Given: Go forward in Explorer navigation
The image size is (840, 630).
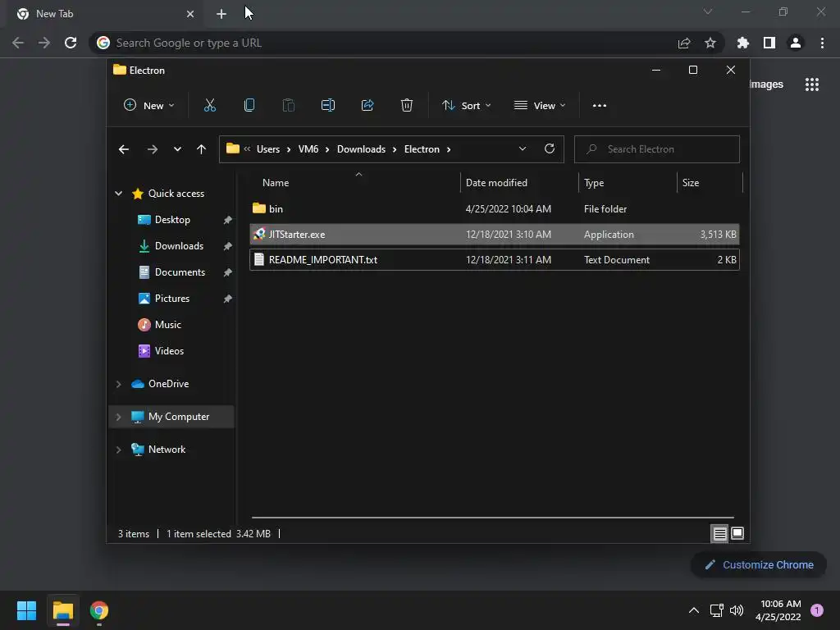Looking at the screenshot, I should (153, 149).
